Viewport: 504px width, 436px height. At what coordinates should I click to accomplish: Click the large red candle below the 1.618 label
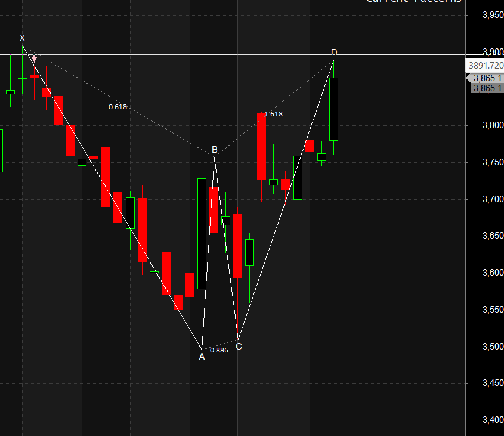click(261, 146)
